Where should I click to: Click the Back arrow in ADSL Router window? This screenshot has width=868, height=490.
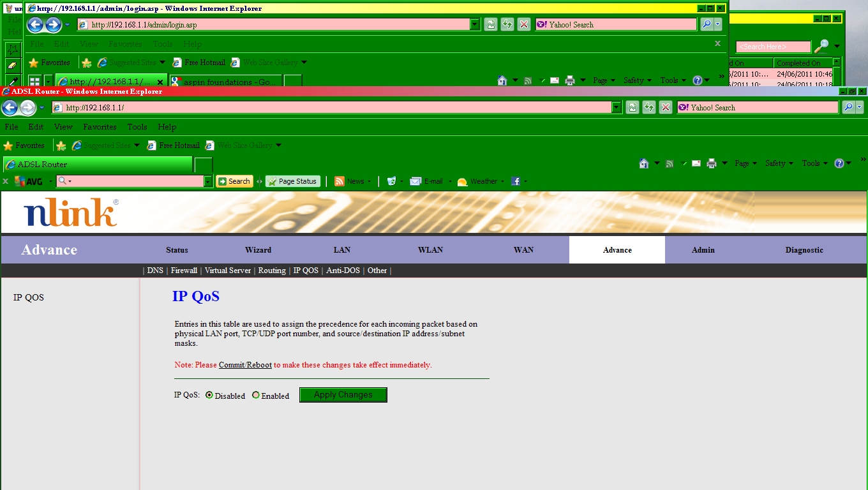pyautogui.click(x=10, y=108)
